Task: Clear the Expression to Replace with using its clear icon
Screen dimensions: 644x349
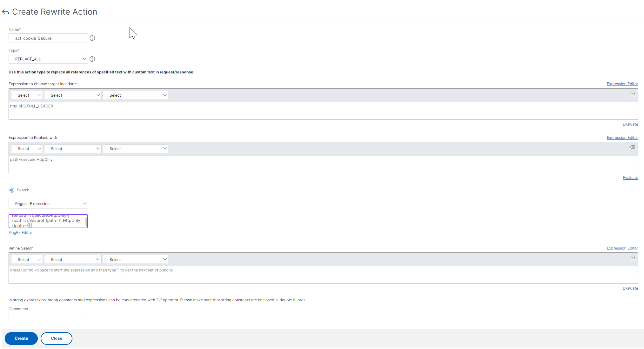Action: click(632, 147)
